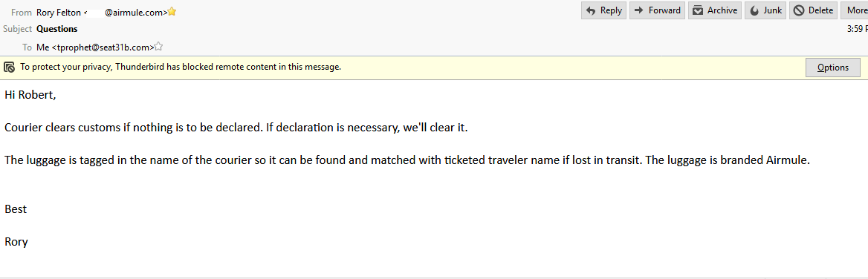Forward this Questions email
This screenshot has height=279, width=868.
coord(657,10)
